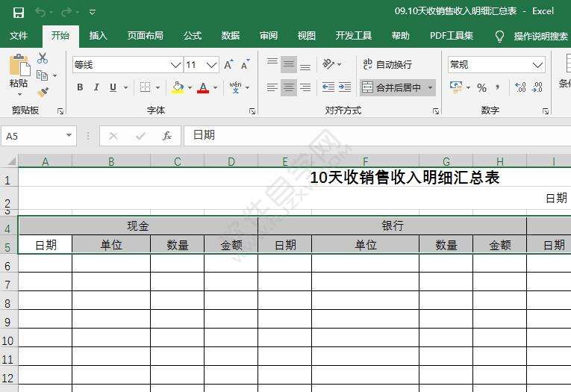The height and width of the screenshot is (392, 571).
Task: Click the Comma Style icon
Action: (497, 87)
